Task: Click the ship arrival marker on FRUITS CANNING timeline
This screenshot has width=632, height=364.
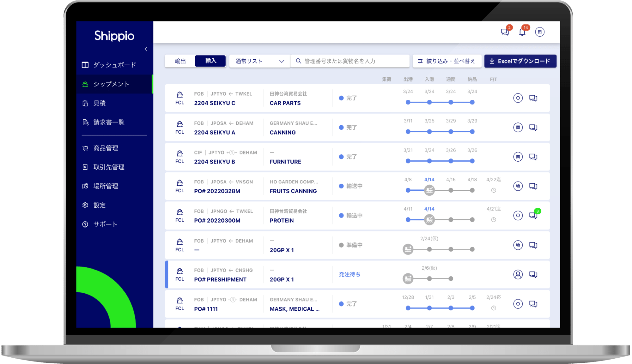Action: 429,190
